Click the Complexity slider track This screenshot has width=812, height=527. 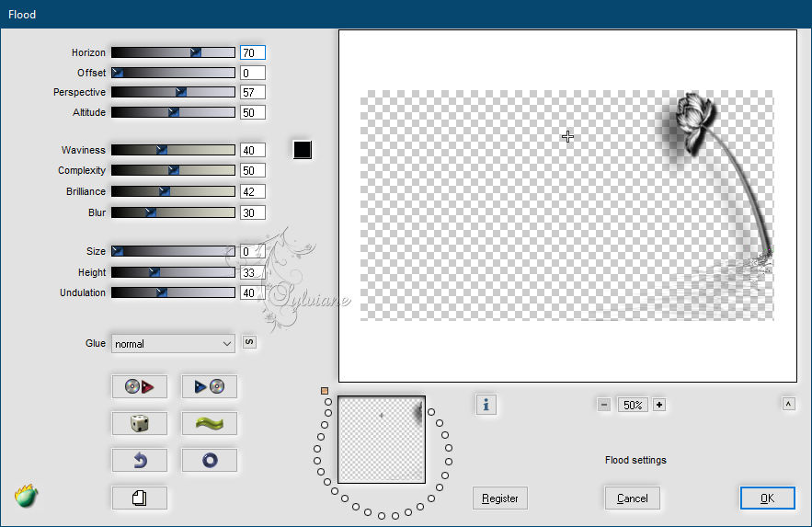(x=173, y=170)
